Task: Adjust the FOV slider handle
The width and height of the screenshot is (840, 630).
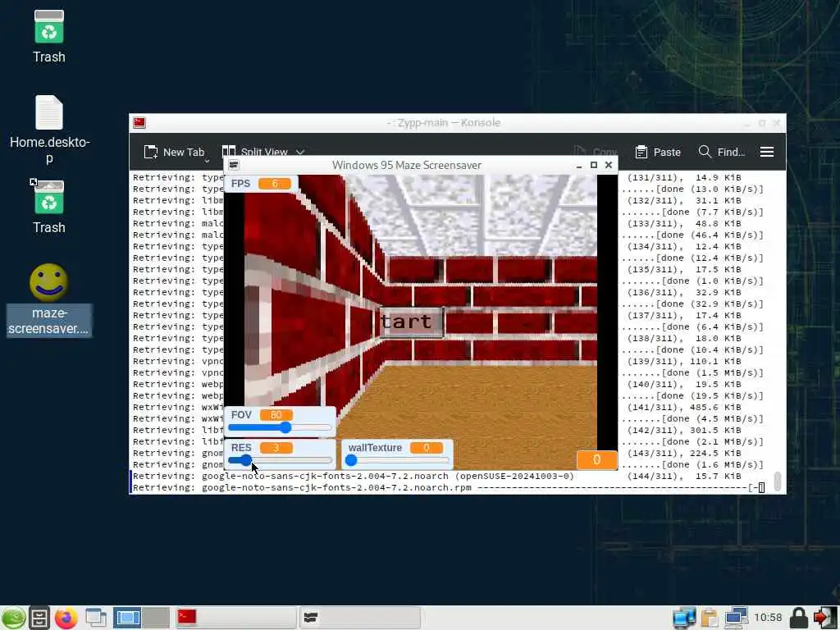Action: coord(285,427)
